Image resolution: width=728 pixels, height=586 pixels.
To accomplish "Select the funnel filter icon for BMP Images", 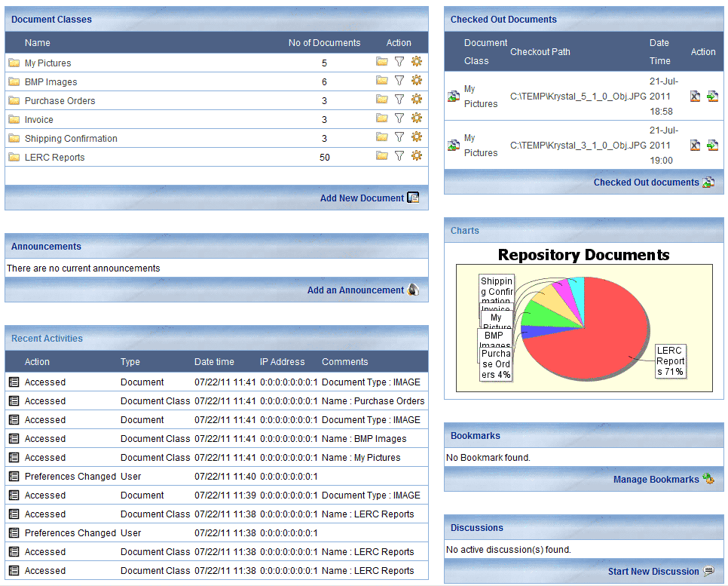I will coord(399,81).
